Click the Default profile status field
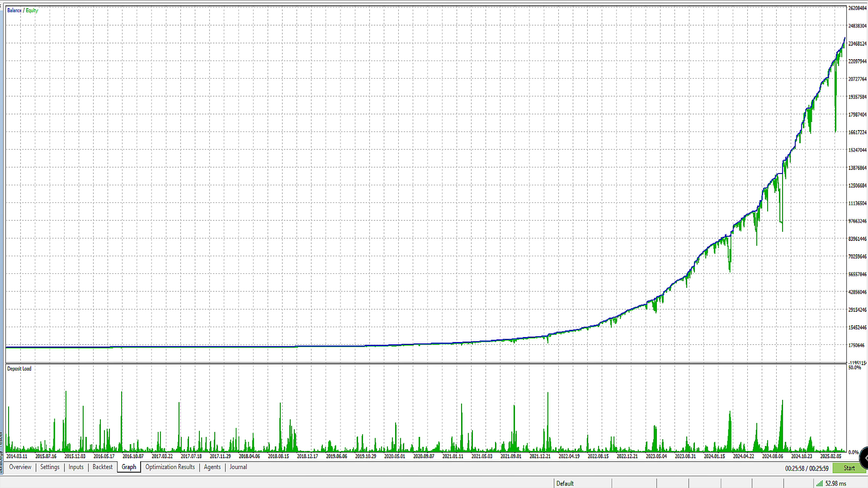Viewport: 868px width, 488px height. [x=565, y=483]
